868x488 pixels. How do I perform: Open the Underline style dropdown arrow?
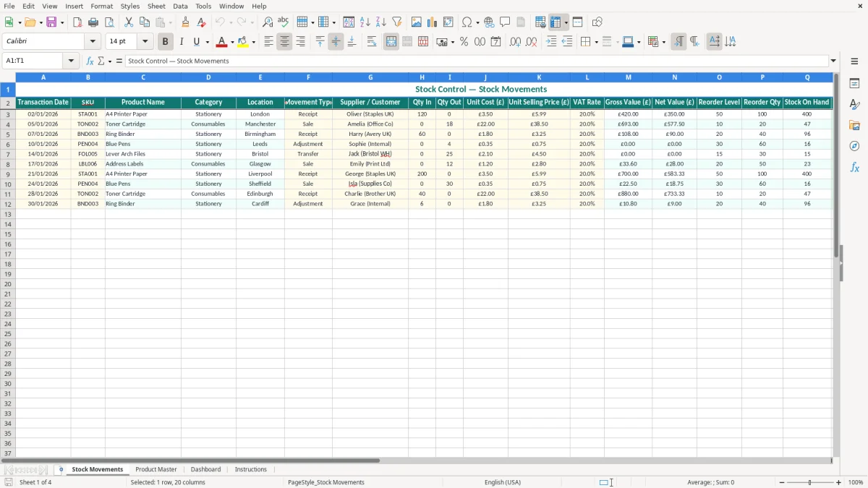(x=207, y=42)
